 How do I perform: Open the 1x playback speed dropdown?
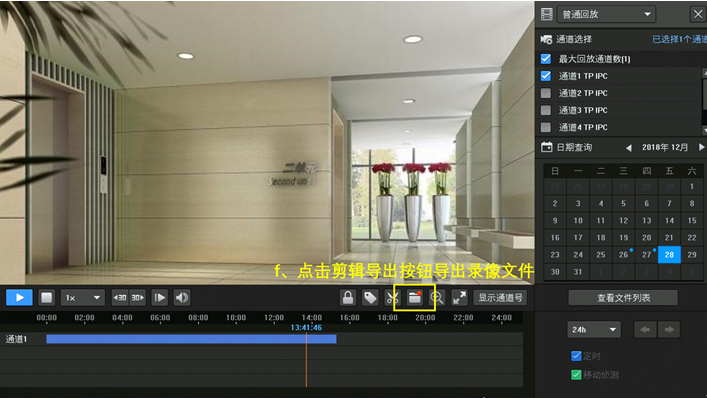[x=83, y=298]
